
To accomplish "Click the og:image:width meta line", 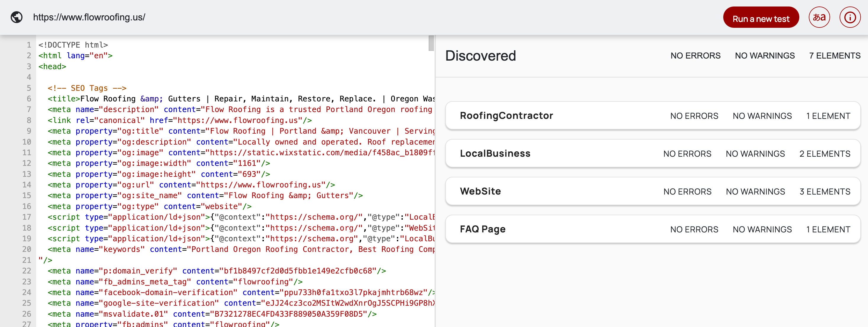I will (159, 163).
